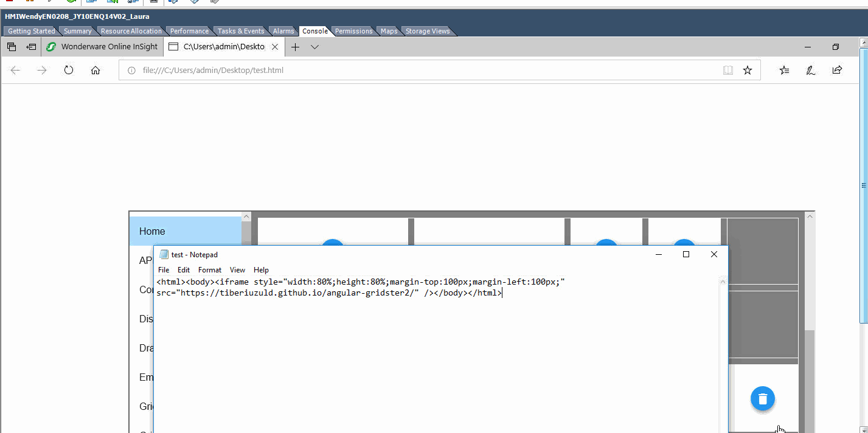Take a snapshot of the virtual machine

click(x=91, y=2)
